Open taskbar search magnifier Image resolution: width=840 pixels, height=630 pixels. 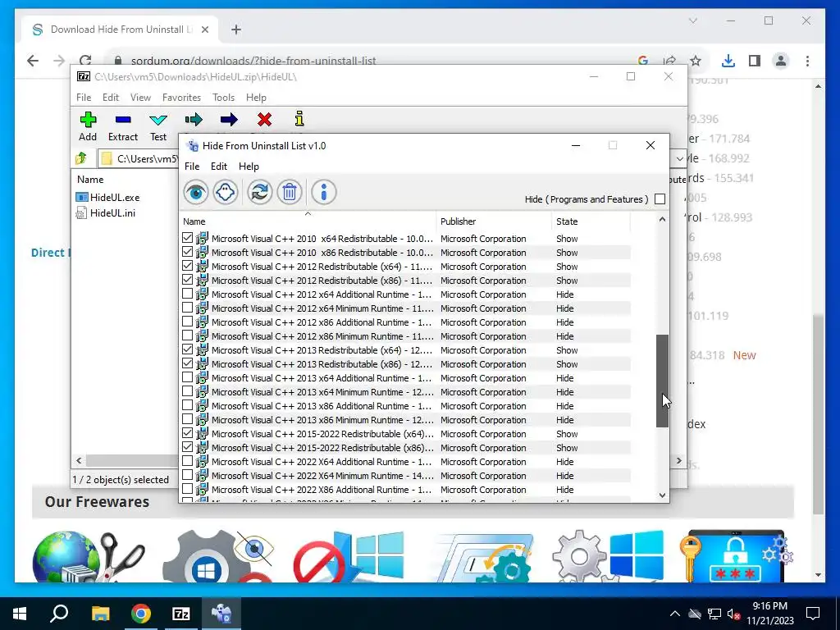coord(59,614)
